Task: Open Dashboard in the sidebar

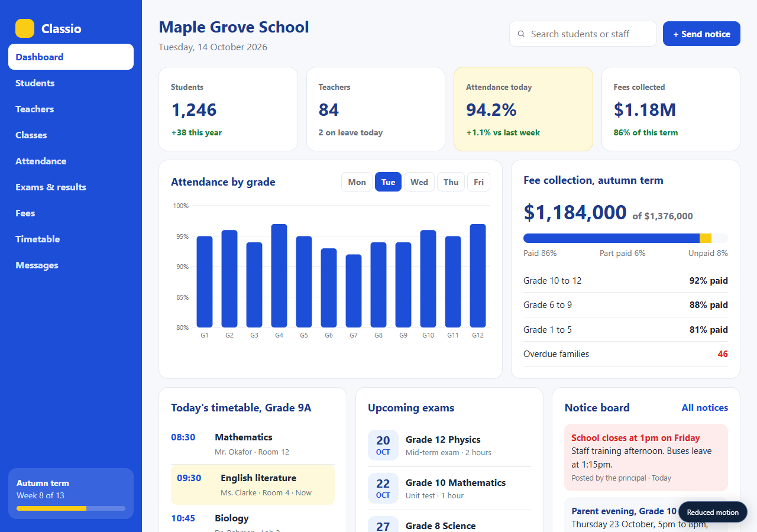Action: click(x=71, y=57)
